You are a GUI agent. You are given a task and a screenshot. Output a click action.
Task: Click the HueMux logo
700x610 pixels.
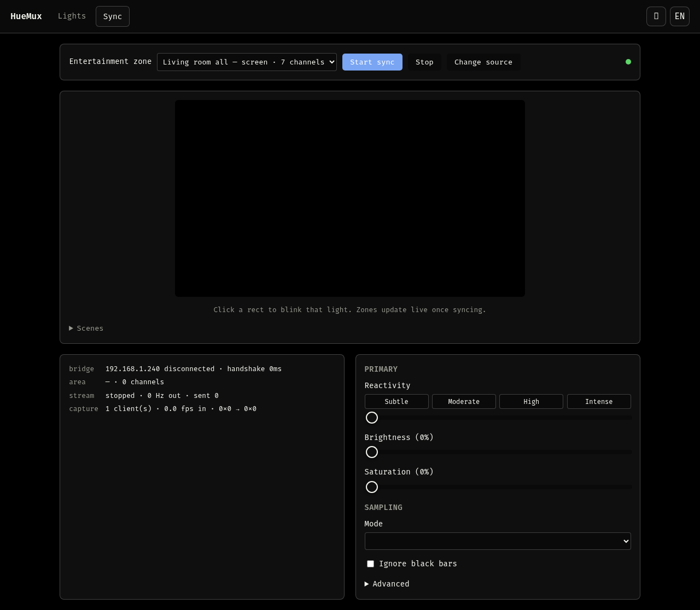[26, 16]
